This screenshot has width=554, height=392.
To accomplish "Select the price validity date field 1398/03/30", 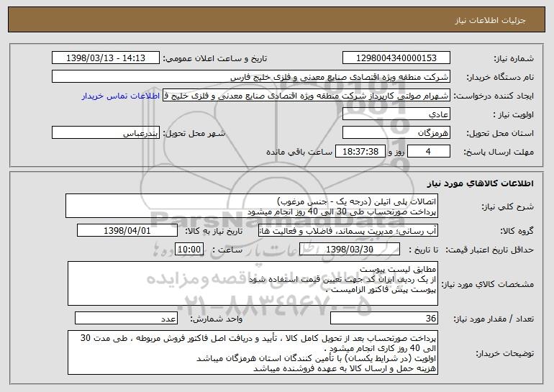I will [x=350, y=250].
